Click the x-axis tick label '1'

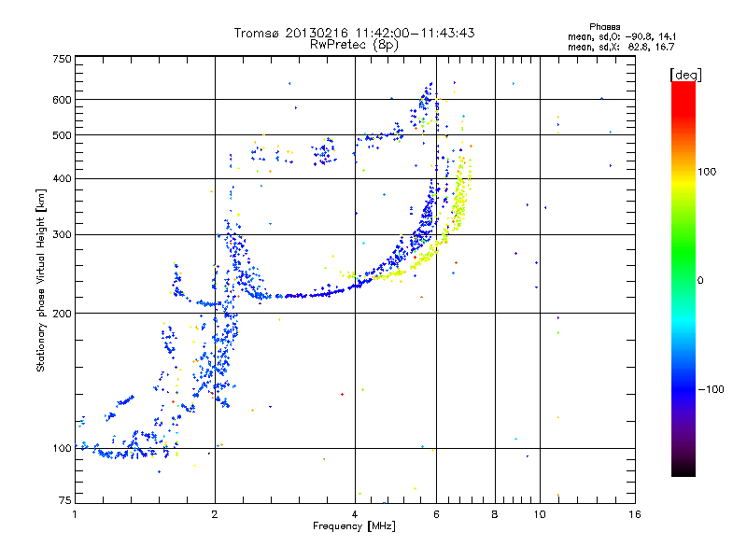tap(75, 514)
